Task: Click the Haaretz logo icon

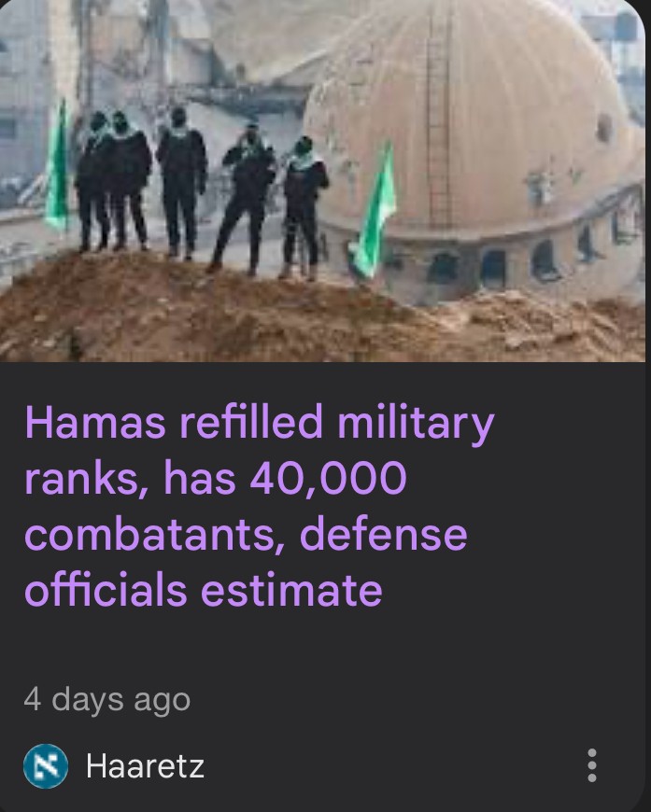Action: coord(46,765)
